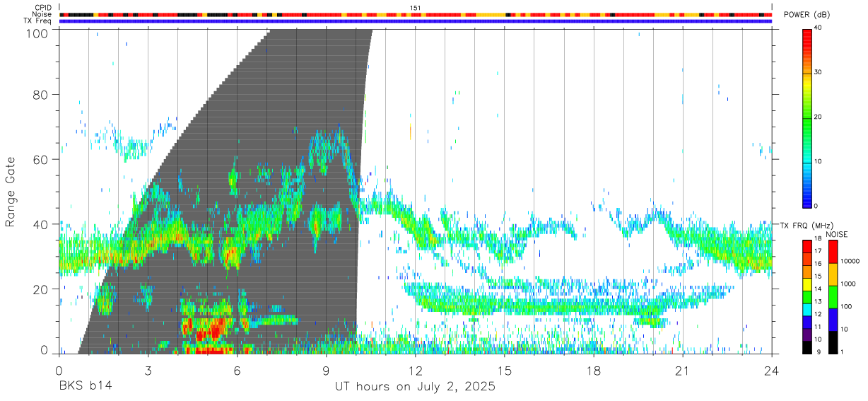Click the 18 hour tick on the UT axis
The width and height of the screenshot is (868, 401).
coord(594,371)
